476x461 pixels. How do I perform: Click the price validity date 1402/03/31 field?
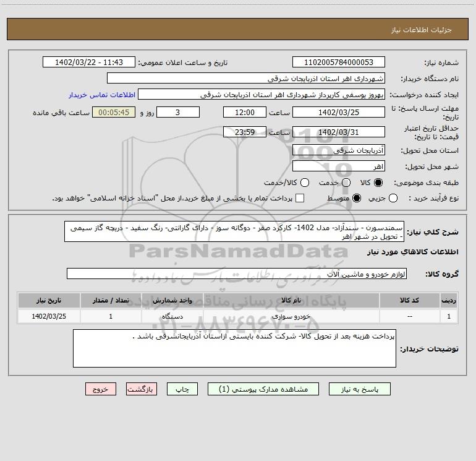coord(339,132)
